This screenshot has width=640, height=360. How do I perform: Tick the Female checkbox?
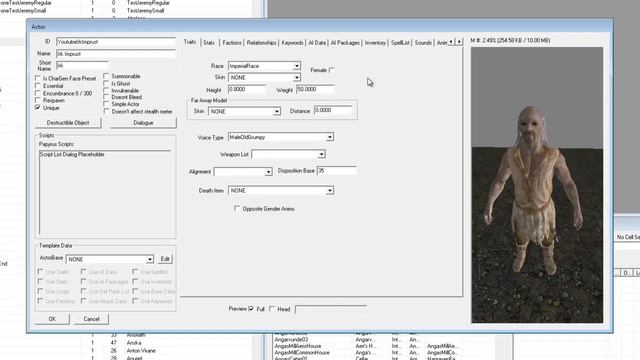pyautogui.click(x=332, y=70)
